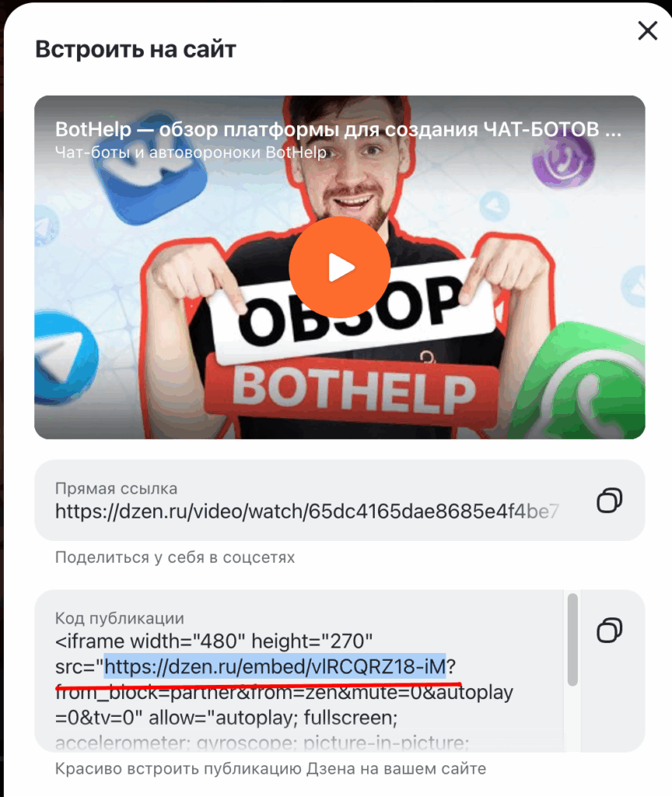The height and width of the screenshot is (797, 672).
Task: Close the 'Встроить на сайт' dialog
Action: 648,30
